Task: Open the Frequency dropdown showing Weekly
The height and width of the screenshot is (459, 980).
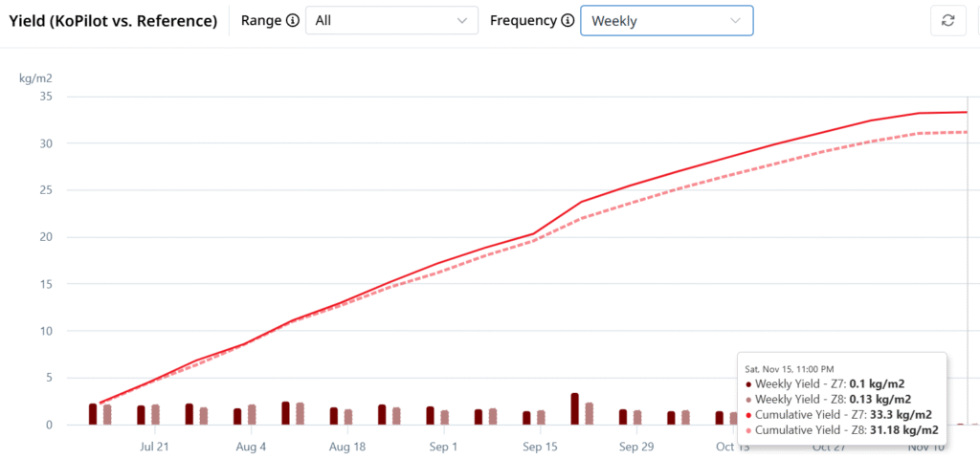Action: 666,20
